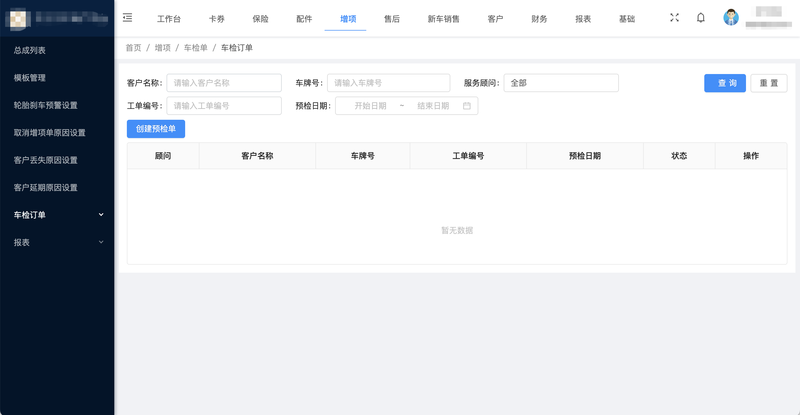Click the 创建预检单 button

coord(156,128)
